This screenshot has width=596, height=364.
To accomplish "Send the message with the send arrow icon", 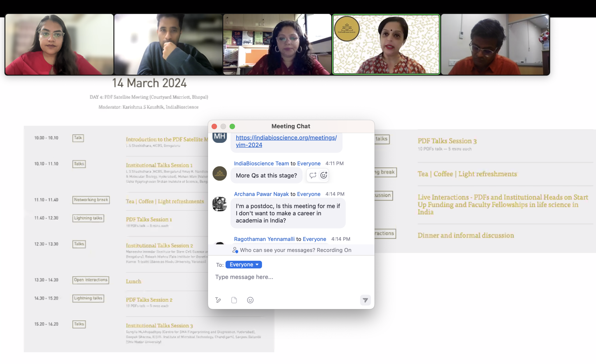I will (x=365, y=300).
